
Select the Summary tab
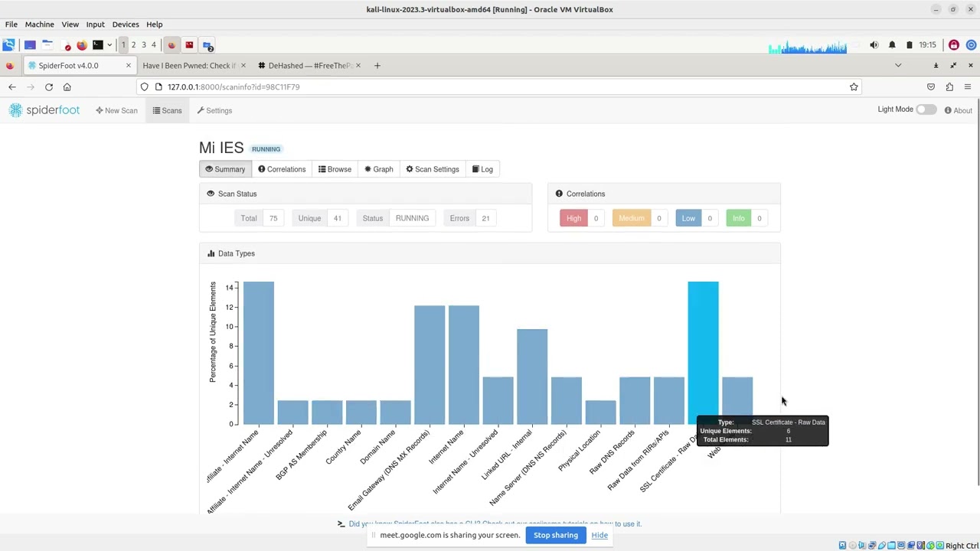[225, 169]
